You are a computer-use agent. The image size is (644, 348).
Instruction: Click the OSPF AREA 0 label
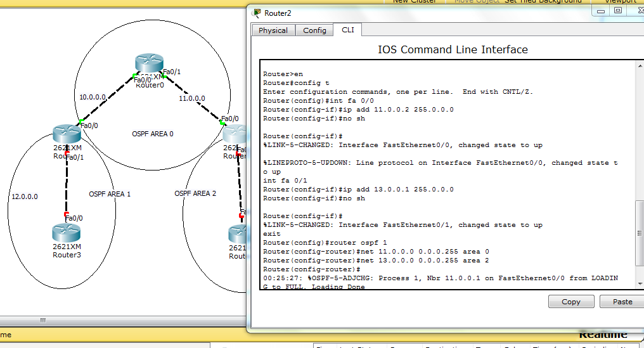(153, 134)
